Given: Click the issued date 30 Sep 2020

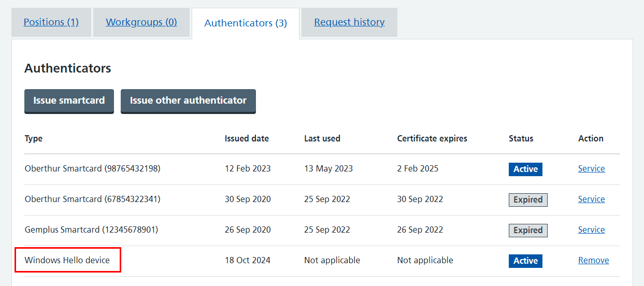Looking at the screenshot, I should pyautogui.click(x=248, y=199).
